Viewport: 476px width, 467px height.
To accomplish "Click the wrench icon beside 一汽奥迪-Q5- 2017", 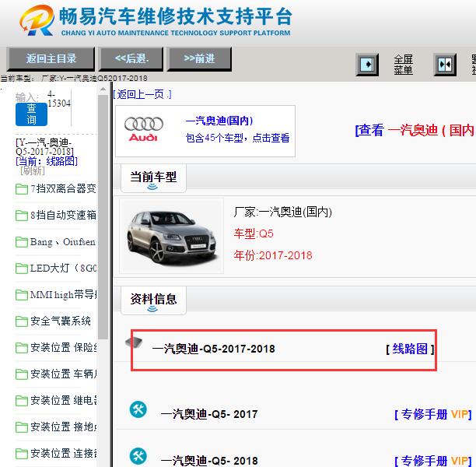I will (138, 409).
